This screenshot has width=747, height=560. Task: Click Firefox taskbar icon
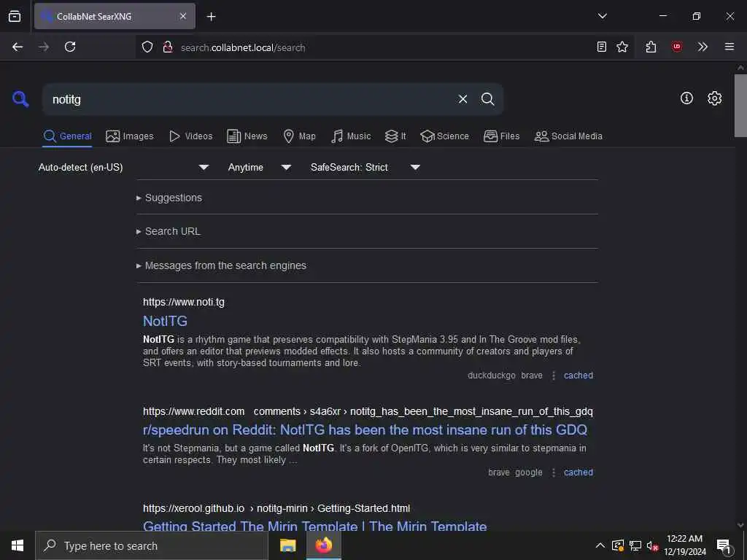tap(323, 545)
